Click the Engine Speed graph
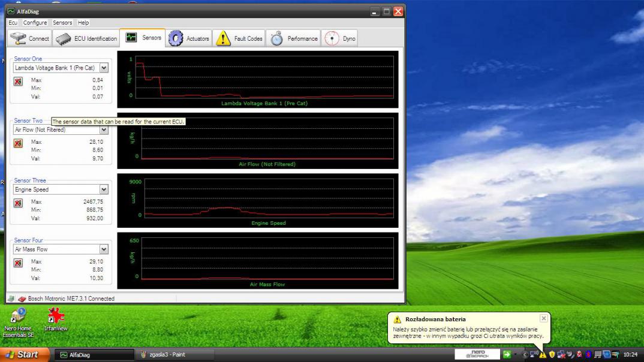 click(x=258, y=201)
